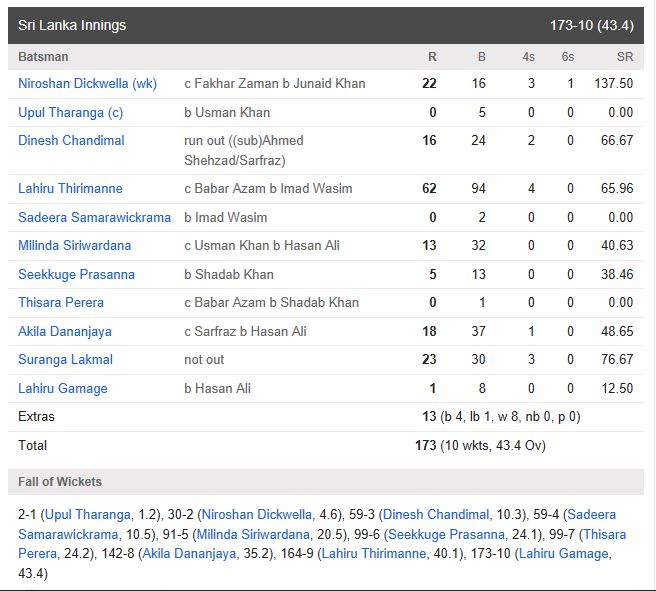656x591 pixels.
Task: Open Suranga Lakmal batsman profile
Action: [x=65, y=359]
